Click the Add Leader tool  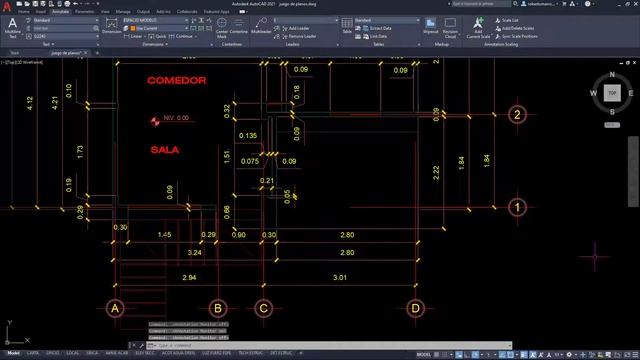pyautogui.click(x=295, y=28)
